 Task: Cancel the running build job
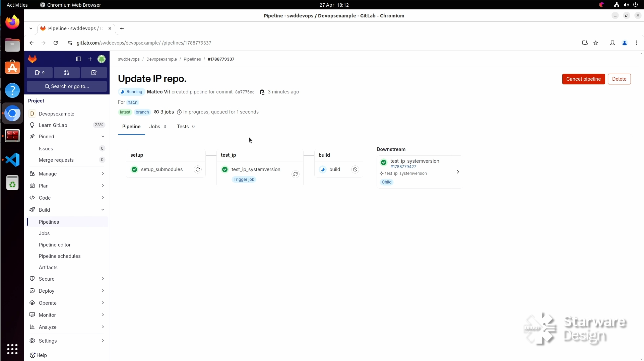(x=355, y=169)
